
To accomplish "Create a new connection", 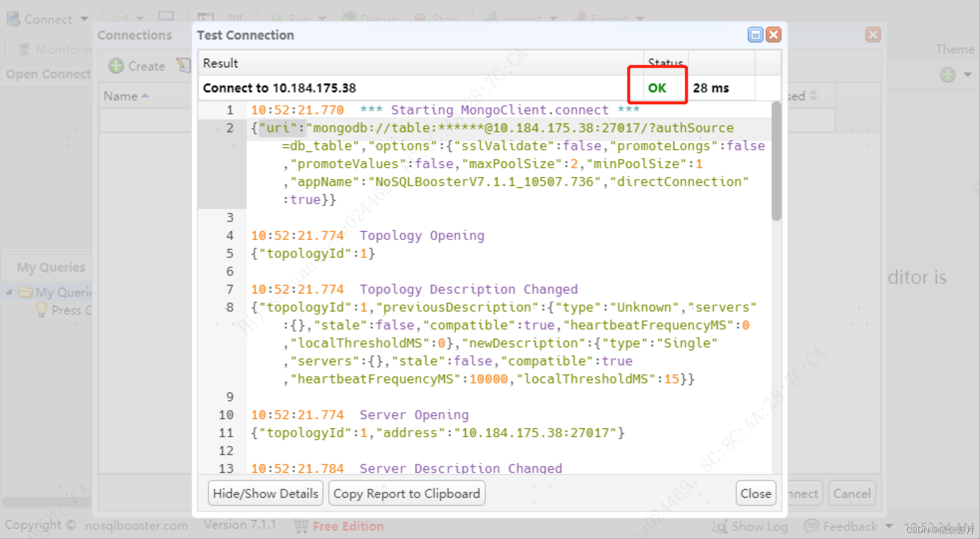I will pyautogui.click(x=136, y=66).
